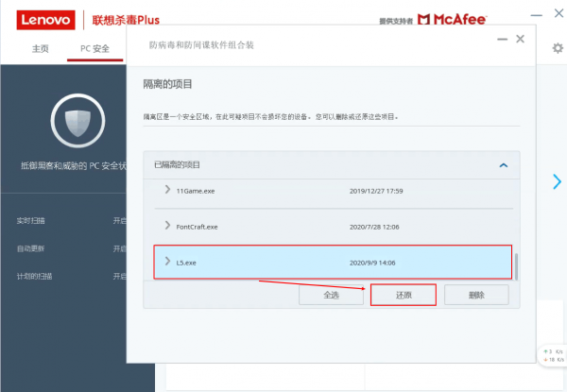Screen dimensions: 567x392
Task: Open 计划的扫描 in sidebar
Action: [x=34, y=277]
